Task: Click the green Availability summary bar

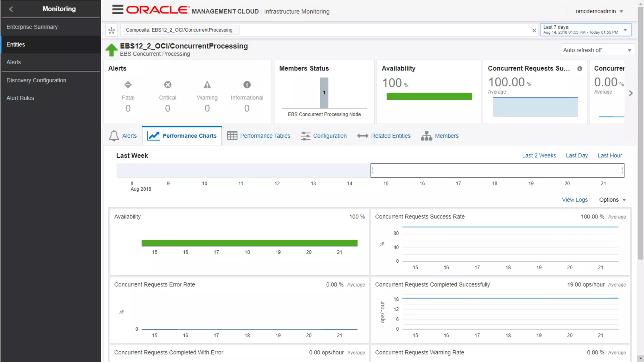Action: coord(429,96)
